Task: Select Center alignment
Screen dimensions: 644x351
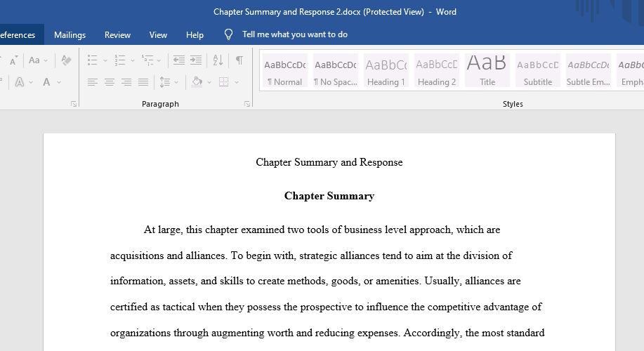Action: click(110, 82)
